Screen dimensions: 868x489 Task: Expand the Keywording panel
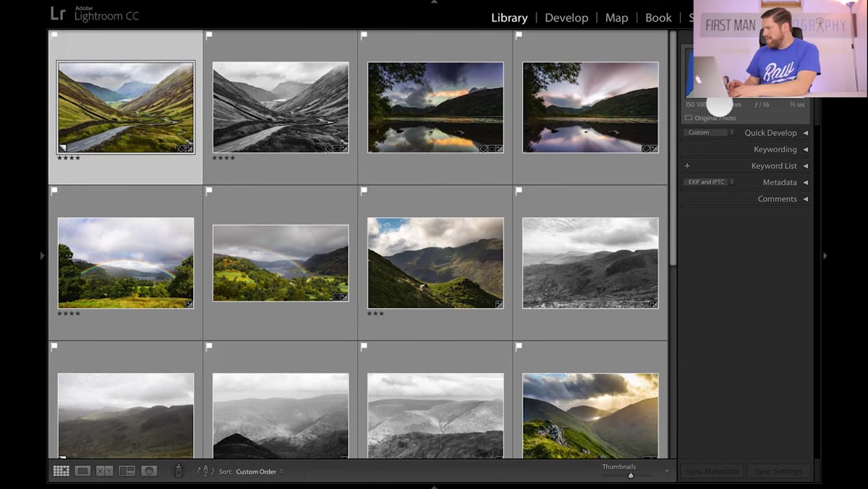(x=805, y=150)
